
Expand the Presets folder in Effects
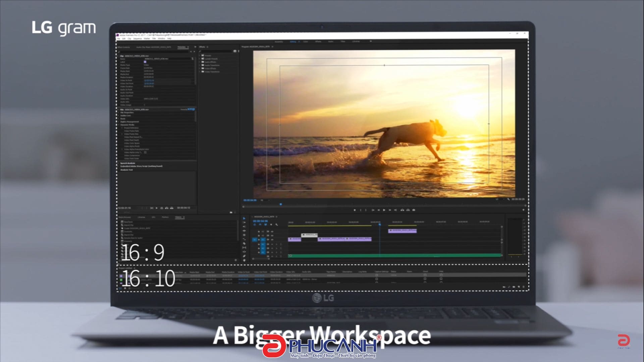[x=200, y=56]
